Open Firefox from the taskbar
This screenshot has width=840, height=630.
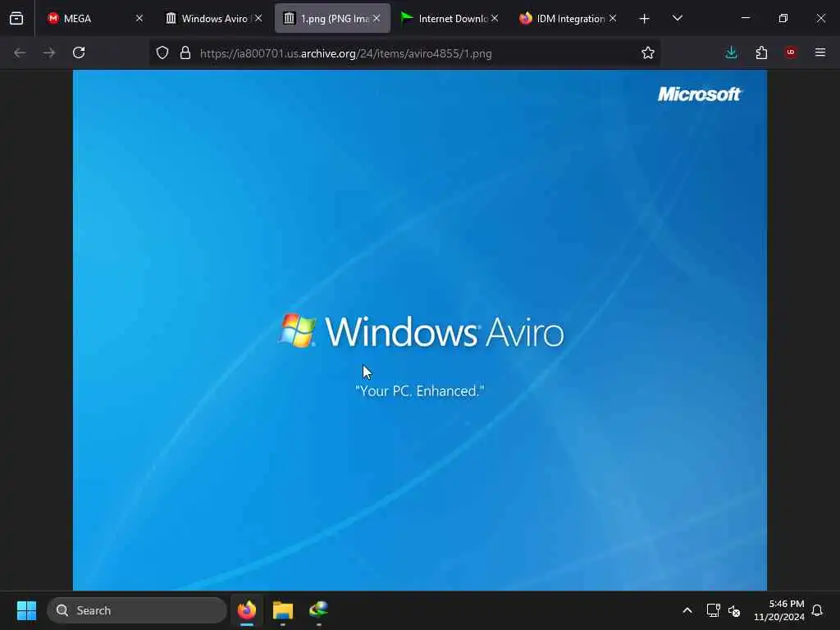(x=247, y=610)
